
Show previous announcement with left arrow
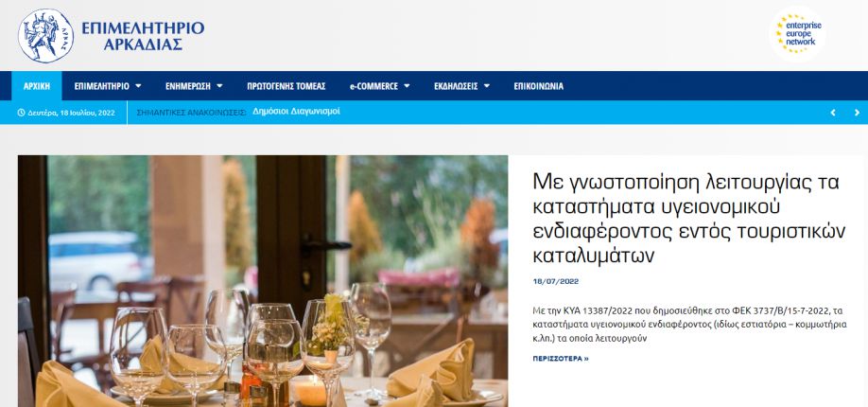tap(833, 113)
